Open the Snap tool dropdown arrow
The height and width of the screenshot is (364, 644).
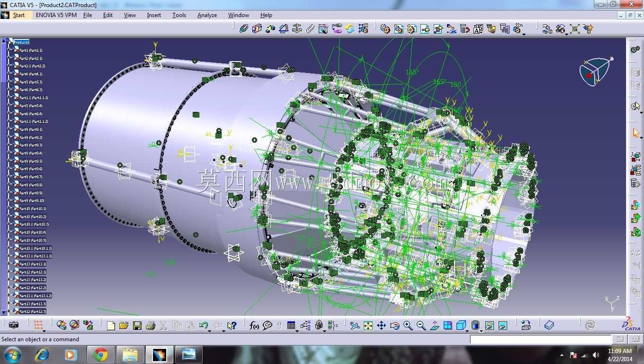(566, 34)
